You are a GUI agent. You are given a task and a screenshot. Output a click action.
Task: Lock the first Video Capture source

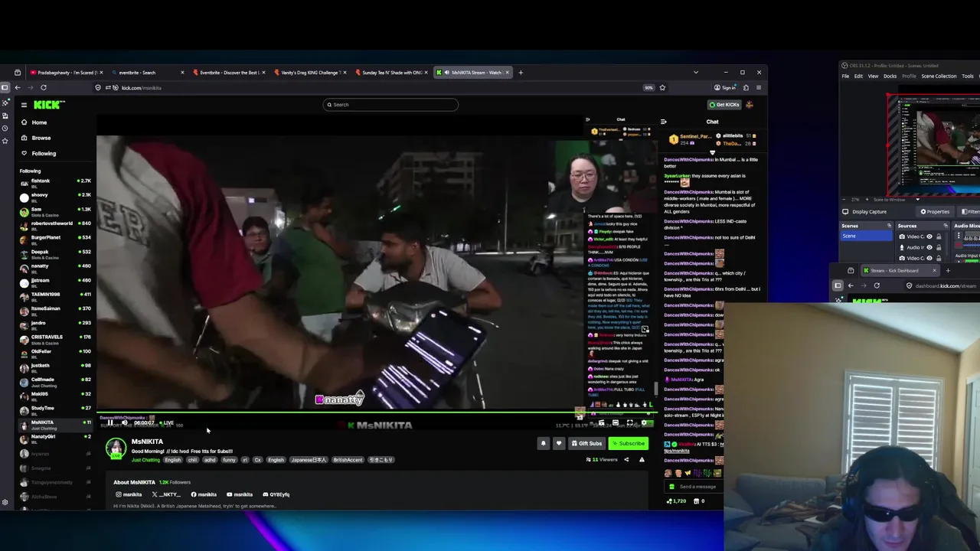[x=939, y=236]
